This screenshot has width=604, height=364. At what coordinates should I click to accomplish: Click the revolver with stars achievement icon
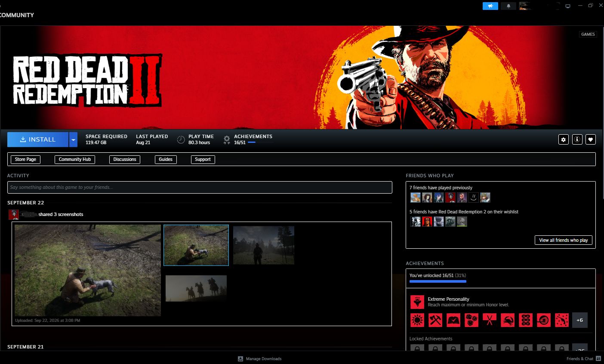tap(562, 320)
